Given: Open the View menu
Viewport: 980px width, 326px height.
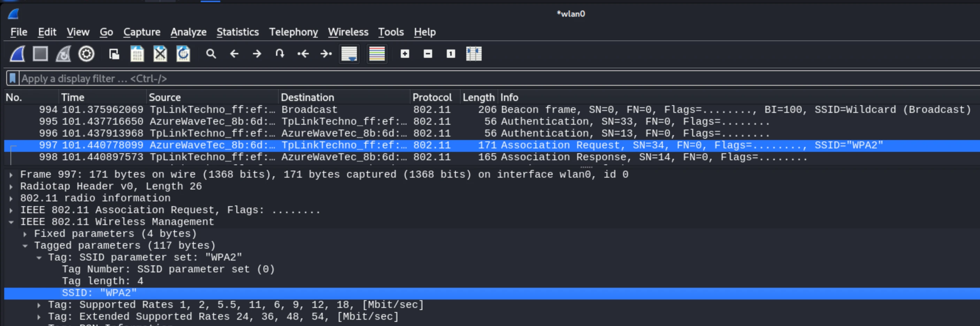Looking at the screenshot, I should pos(78,32).
